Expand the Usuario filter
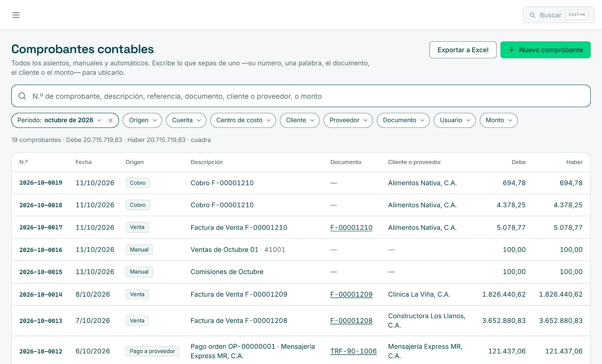 [x=455, y=120]
